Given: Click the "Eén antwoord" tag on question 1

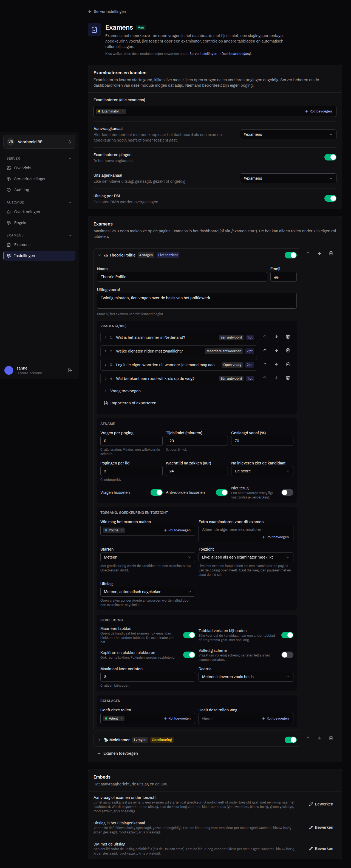Looking at the screenshot, I should (231, 337).
